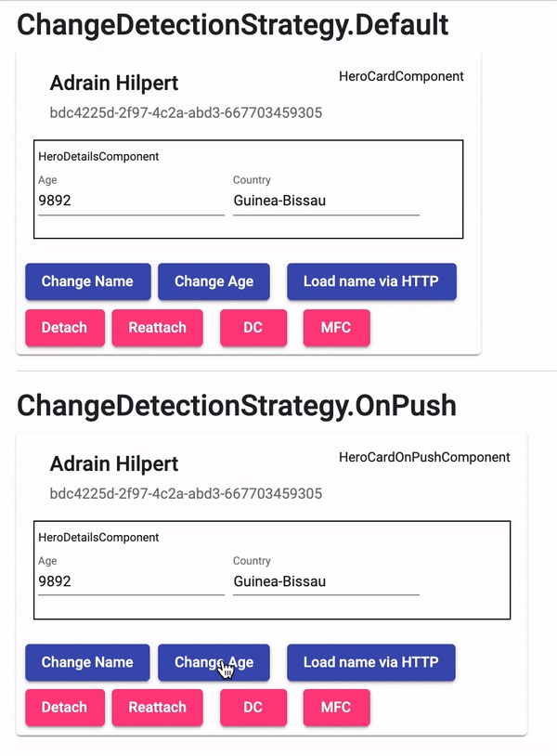Image resolution: width=557 pixels, height=756 pixels.
Task: Click the Detach button in Default card
Action: pos(64,328)
